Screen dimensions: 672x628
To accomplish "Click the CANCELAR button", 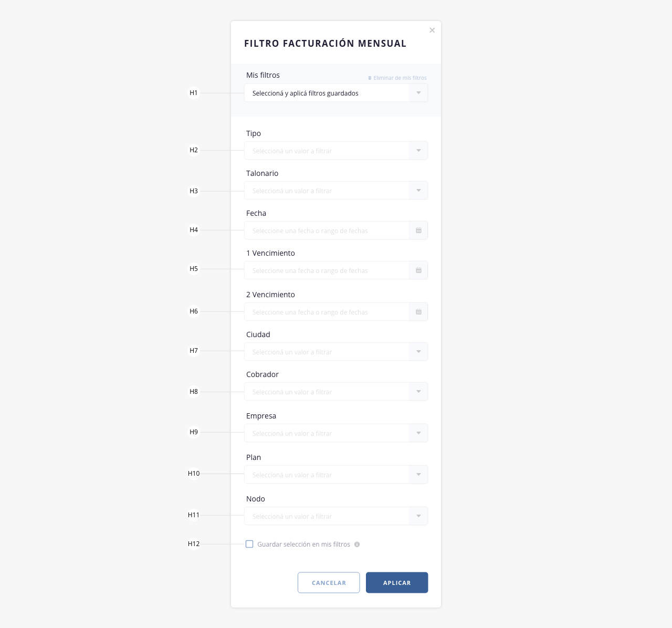I will (x=329, y=583).
